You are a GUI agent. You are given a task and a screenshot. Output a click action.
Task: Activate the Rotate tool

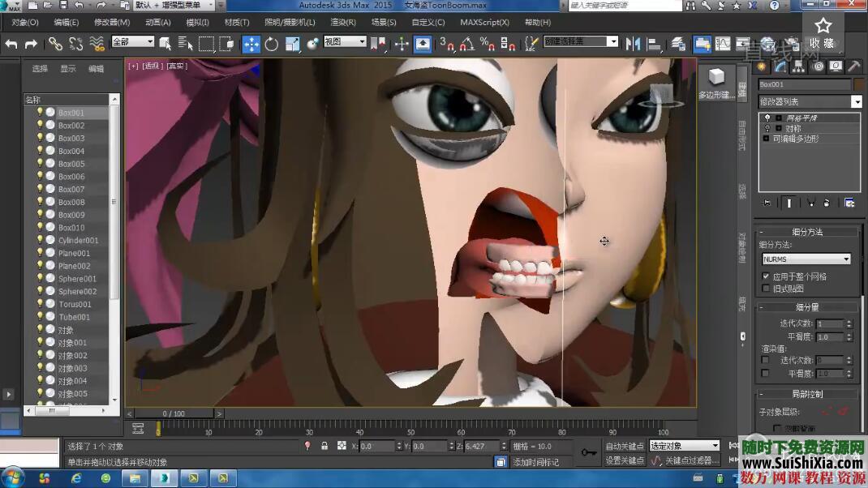click(272, 44)
